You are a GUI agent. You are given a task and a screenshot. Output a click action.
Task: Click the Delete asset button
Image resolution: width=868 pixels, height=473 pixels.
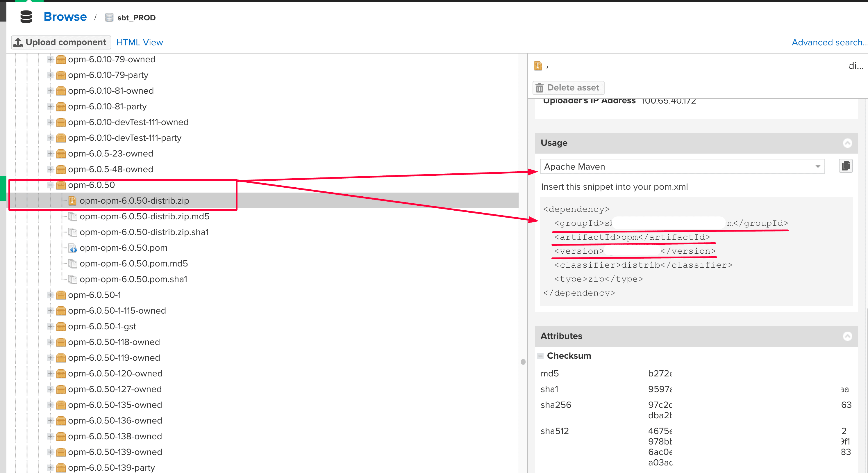(568, 88)
